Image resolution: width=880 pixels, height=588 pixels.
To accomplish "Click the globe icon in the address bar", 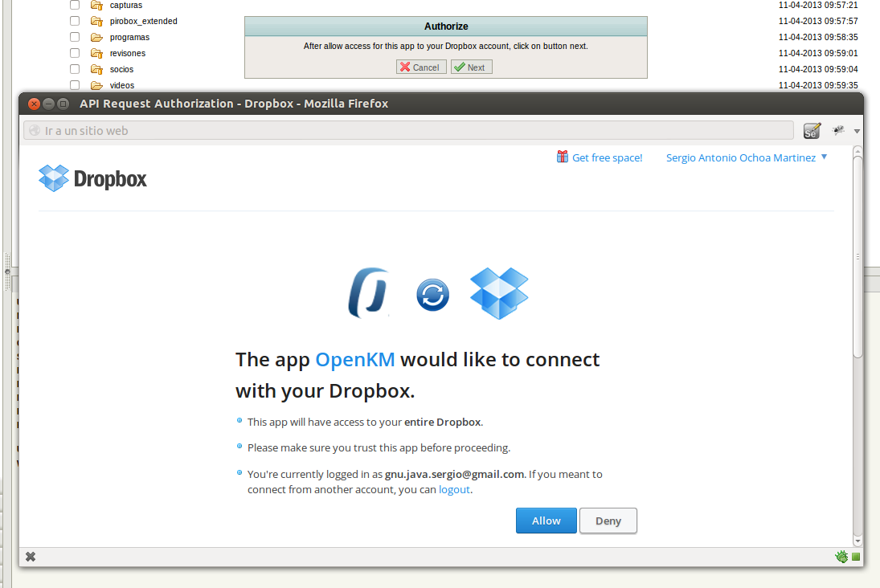I will 35,131.
